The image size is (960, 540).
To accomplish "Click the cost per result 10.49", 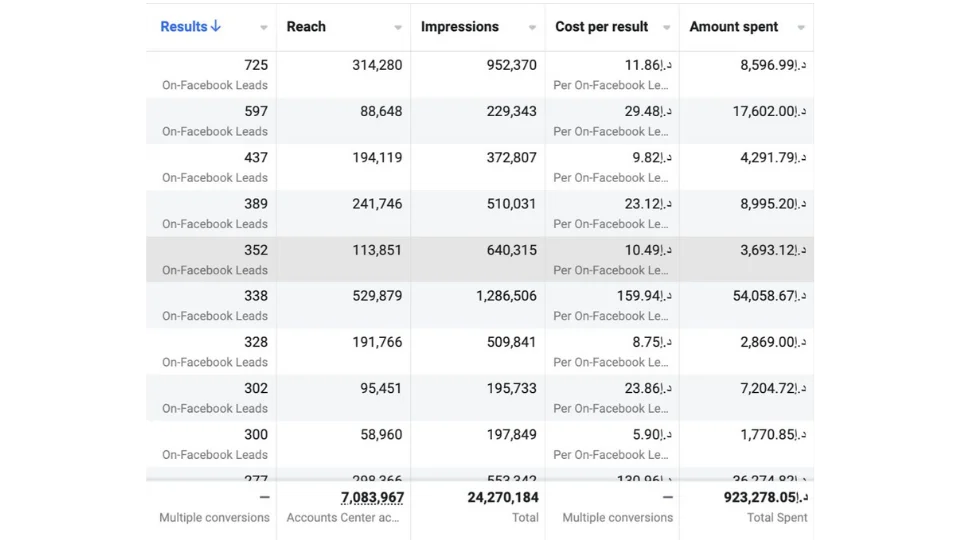I will [x=648, y=250].
